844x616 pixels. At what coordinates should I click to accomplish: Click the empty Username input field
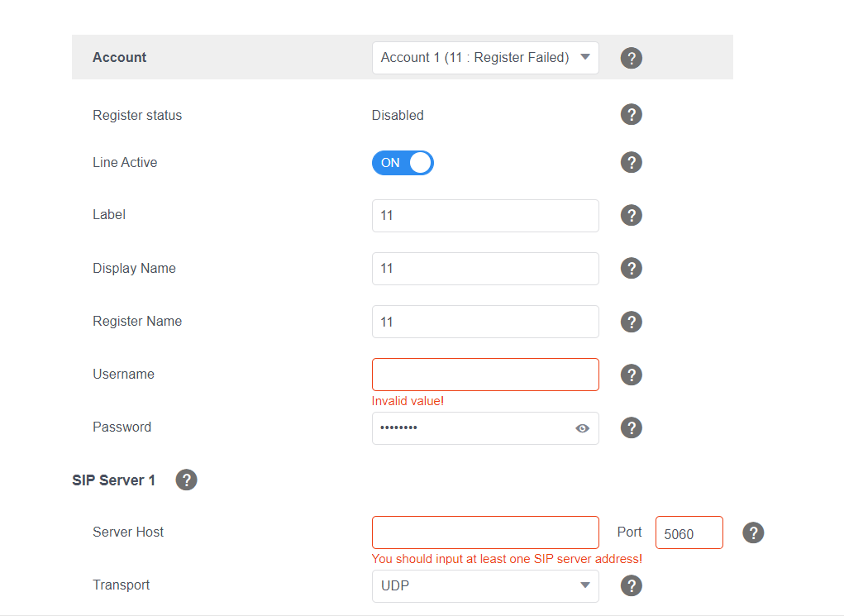coord(484,375)
